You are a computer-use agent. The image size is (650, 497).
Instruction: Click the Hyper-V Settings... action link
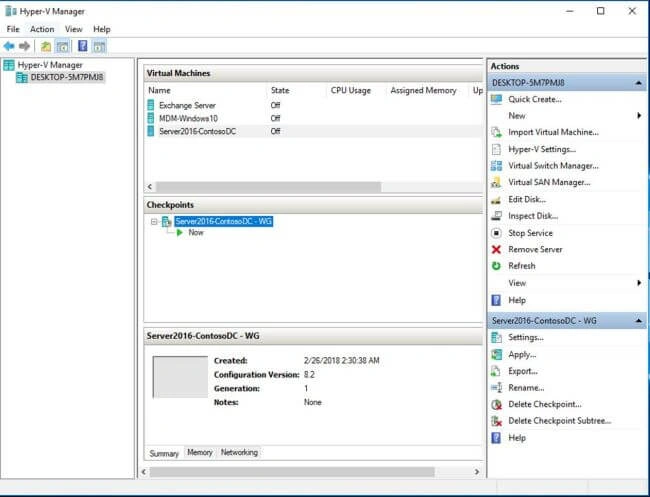point(542,149)
